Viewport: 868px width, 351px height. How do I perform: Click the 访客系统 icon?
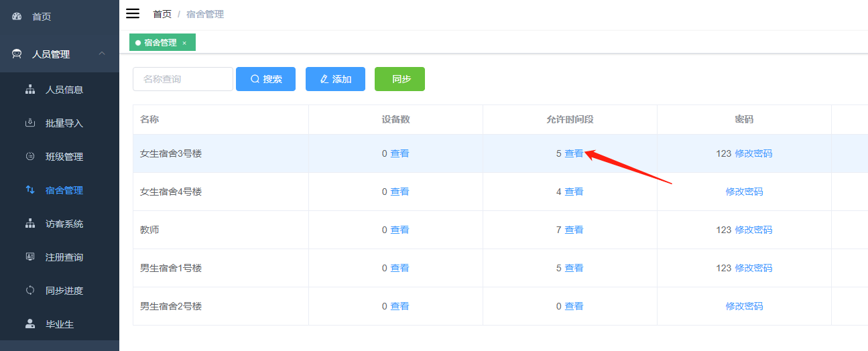(30, 224)
